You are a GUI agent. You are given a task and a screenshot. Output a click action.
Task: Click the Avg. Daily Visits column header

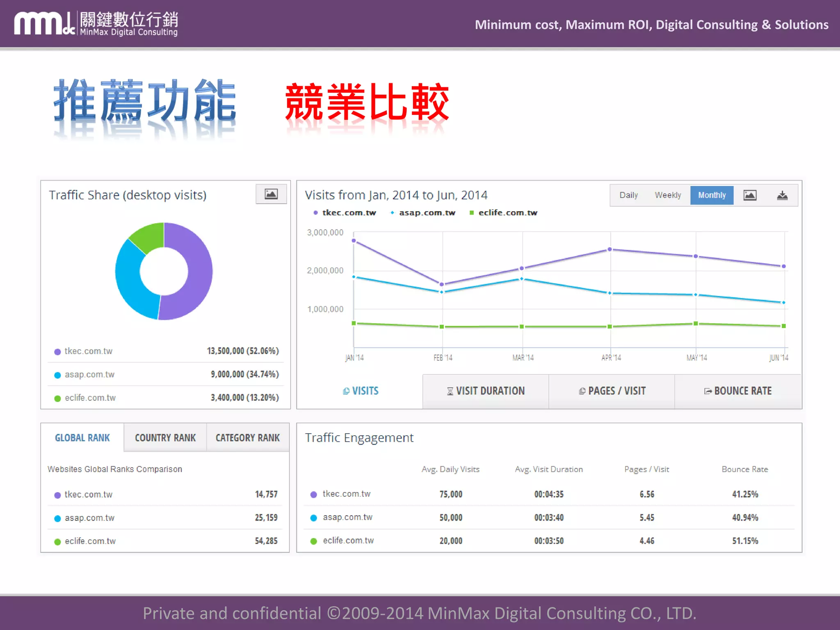tap(450, 469)
